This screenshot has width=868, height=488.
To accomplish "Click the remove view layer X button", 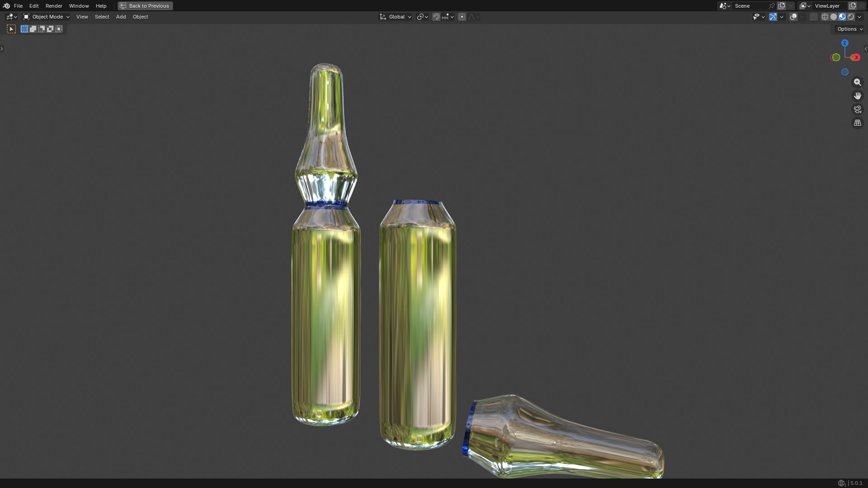I will 862,6.
